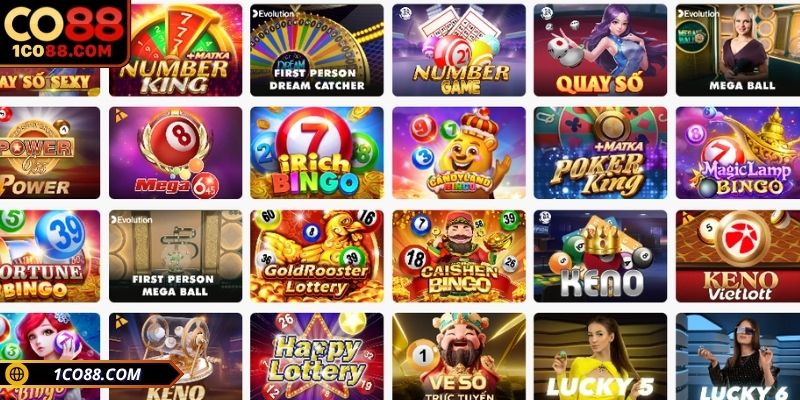
Task: Launch First Person Dream Catcher game
Action: [x=316, y=50]
